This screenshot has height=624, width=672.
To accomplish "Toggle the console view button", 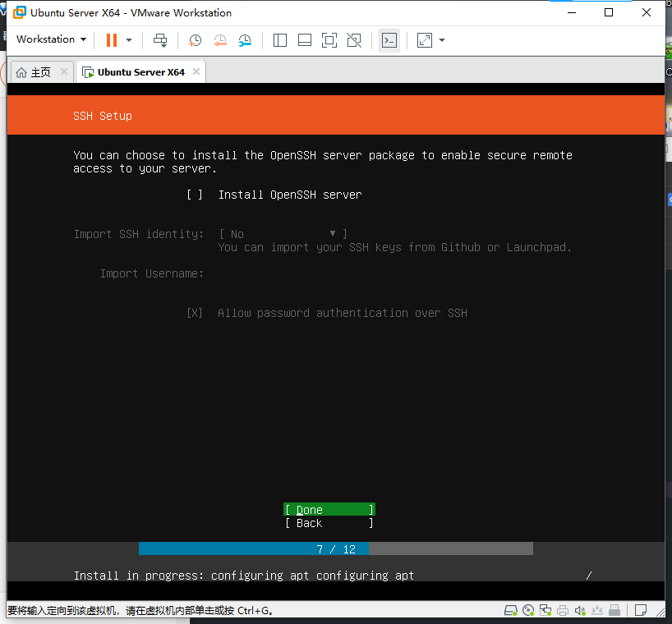I will coord(389,40).
